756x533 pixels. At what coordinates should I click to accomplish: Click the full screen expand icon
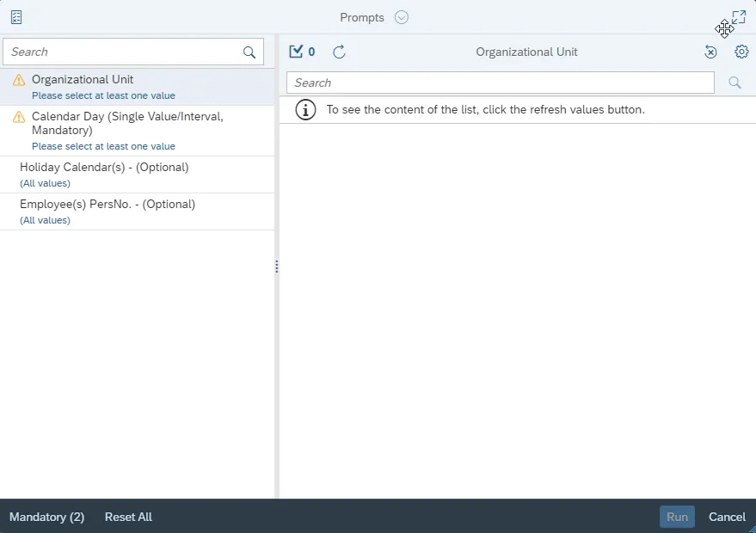[739, 17]
